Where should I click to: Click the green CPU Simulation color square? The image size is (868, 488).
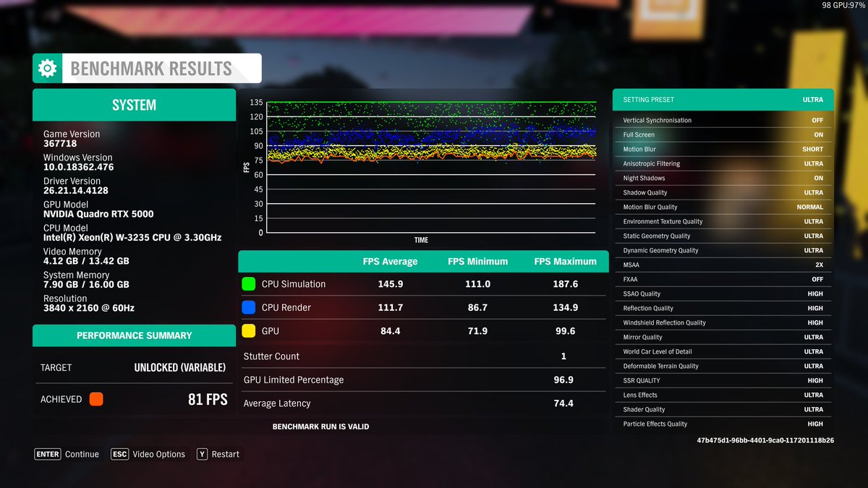tap(249, 283)
